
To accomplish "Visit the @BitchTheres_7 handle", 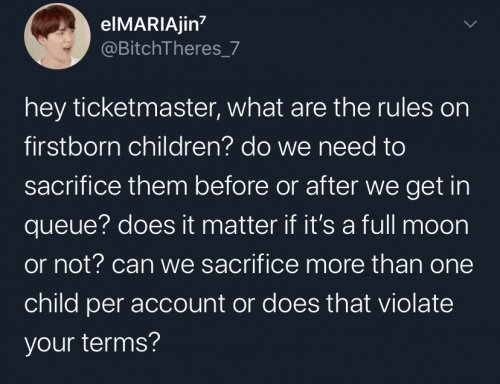I will [x=170, y=49].
